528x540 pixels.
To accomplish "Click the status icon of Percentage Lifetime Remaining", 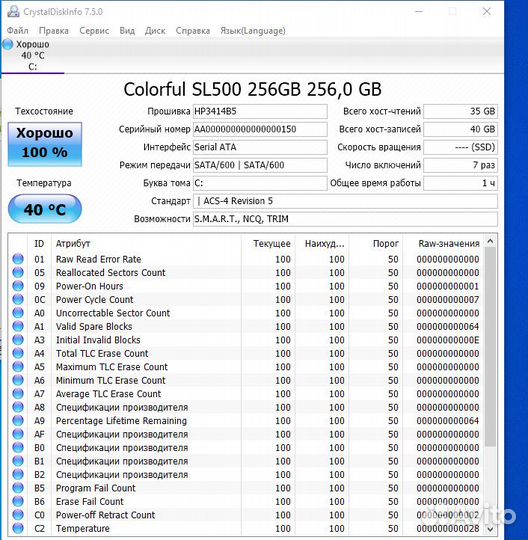I will (18, 420).
